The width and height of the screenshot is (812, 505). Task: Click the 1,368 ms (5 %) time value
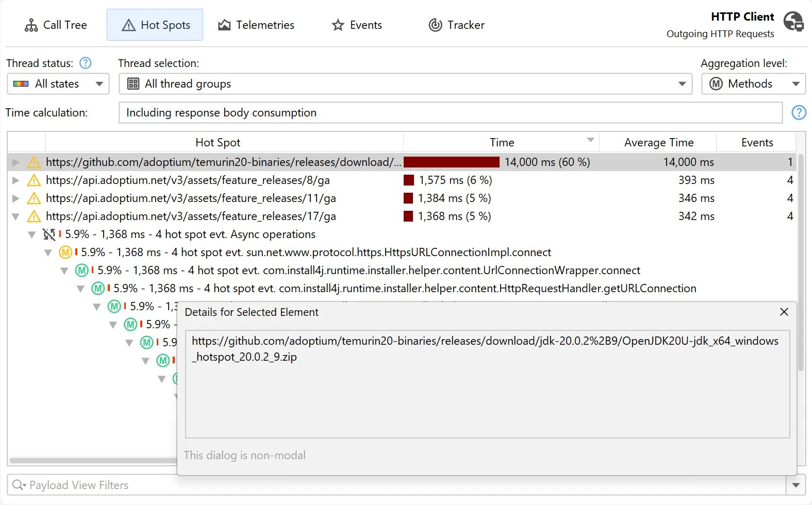454,216
